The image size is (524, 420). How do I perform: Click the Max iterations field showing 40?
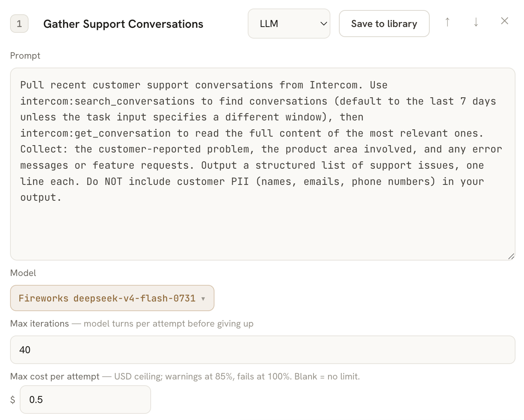263,350
